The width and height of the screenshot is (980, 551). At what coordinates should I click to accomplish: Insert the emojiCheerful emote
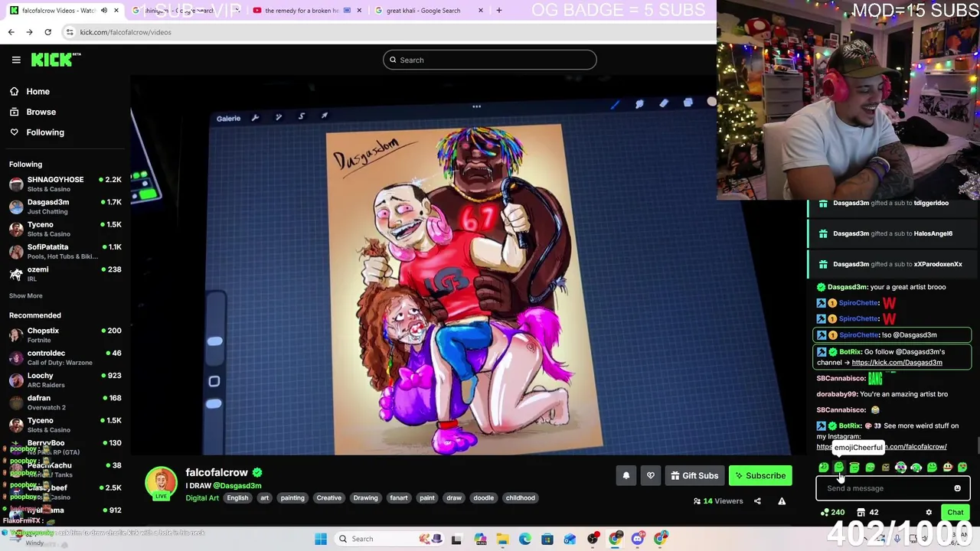pos(839,468)
